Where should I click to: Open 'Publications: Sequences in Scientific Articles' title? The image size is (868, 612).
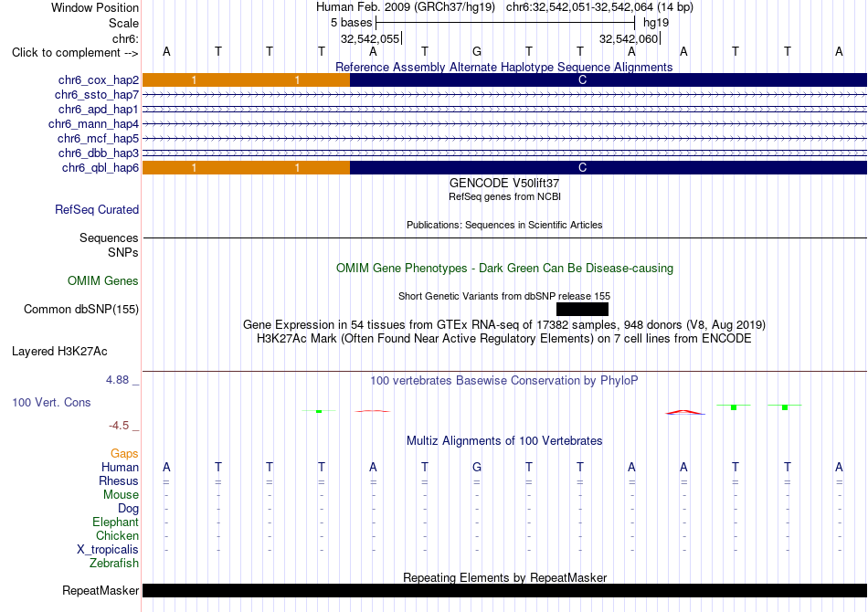[504, 225]
